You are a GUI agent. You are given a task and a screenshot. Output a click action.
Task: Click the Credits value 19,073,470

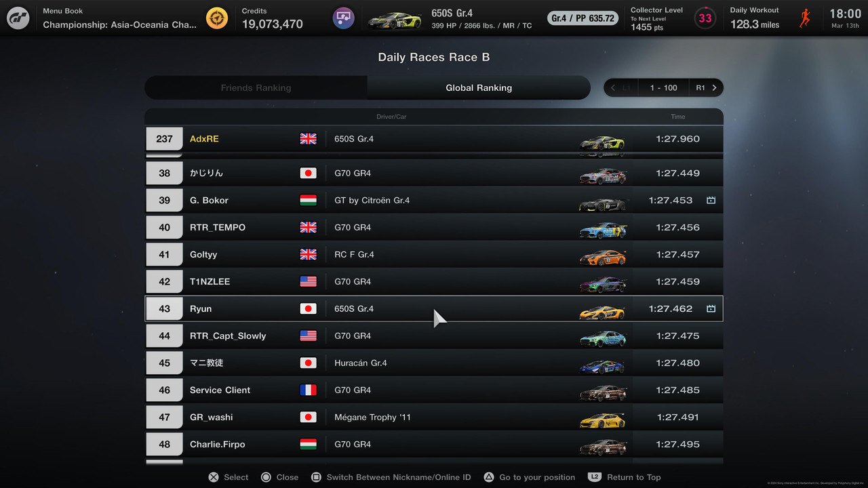tap(272, 24)
